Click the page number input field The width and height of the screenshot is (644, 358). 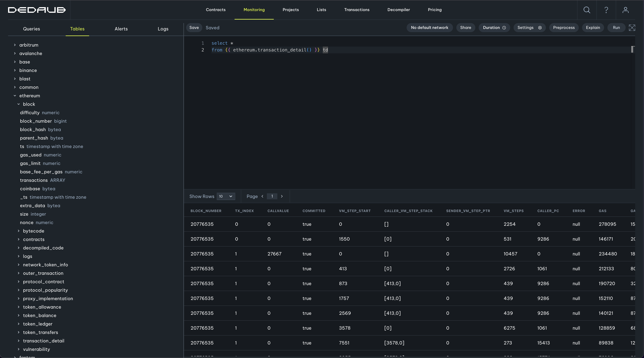point(272,196)
